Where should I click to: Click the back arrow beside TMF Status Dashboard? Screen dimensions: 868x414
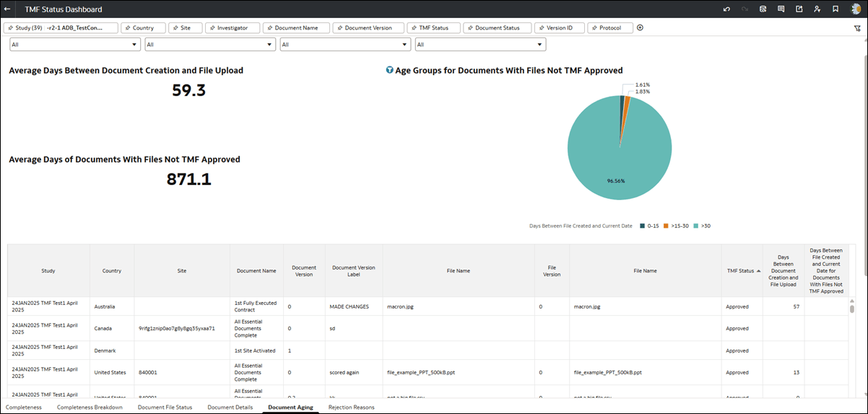click(7, 9)
